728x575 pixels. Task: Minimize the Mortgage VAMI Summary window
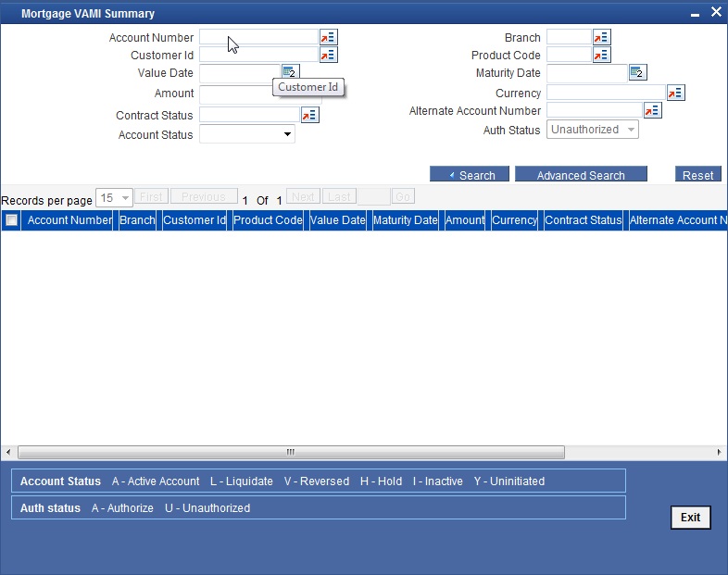point(695,14)
